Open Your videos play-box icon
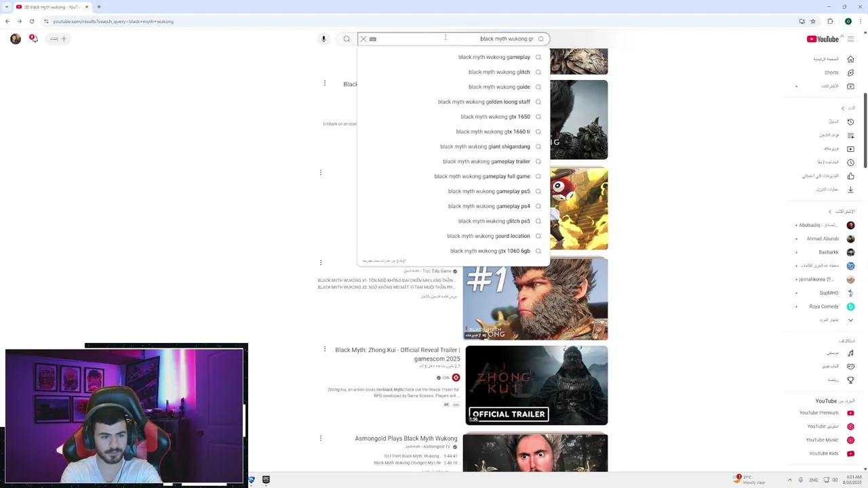868x488 pixels. coord(850,149)
